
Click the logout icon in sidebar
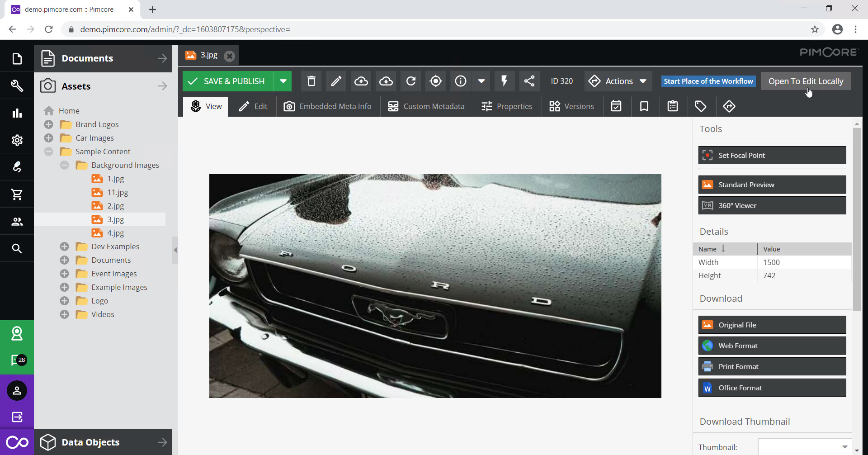click(17, 417)
